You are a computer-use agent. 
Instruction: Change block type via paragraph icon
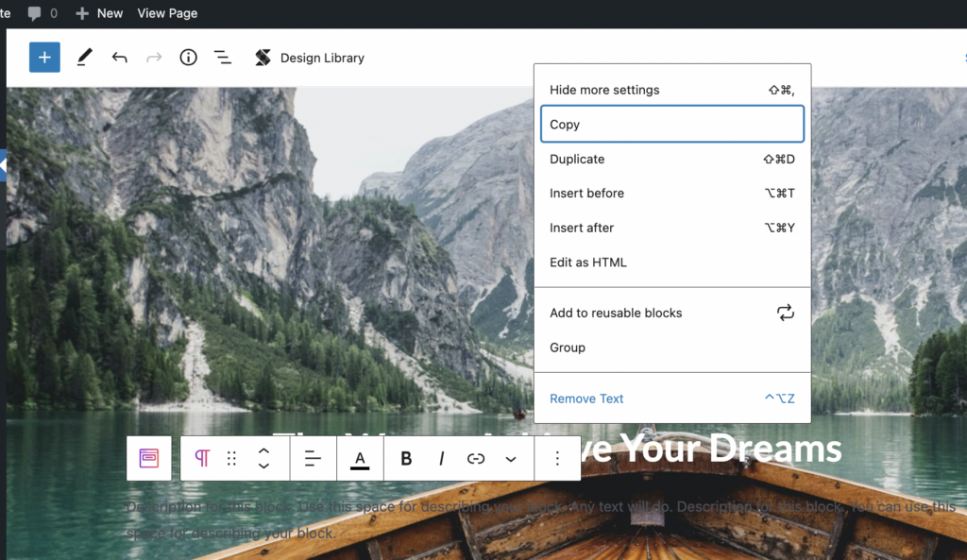[x=202, y=458]
